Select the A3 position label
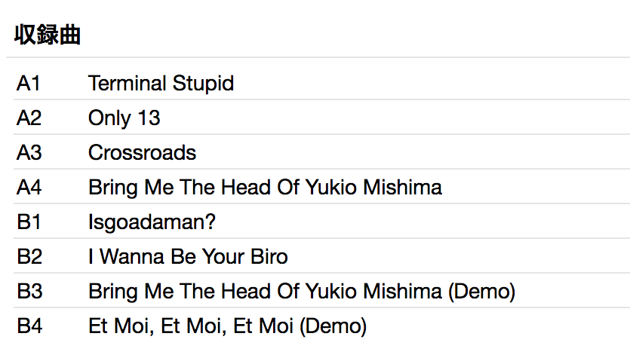This screenshot has height=364, width=630. (x=29, y=152)
